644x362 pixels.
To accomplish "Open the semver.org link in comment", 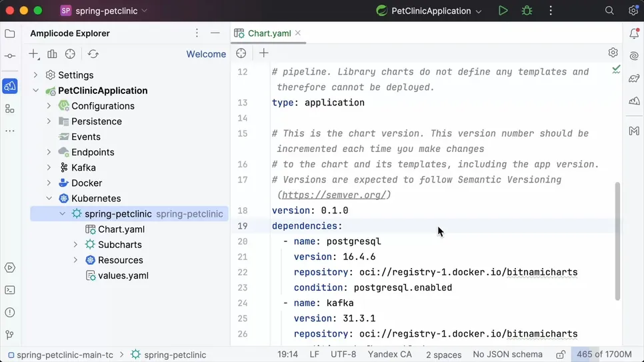I will pos(334,195).
